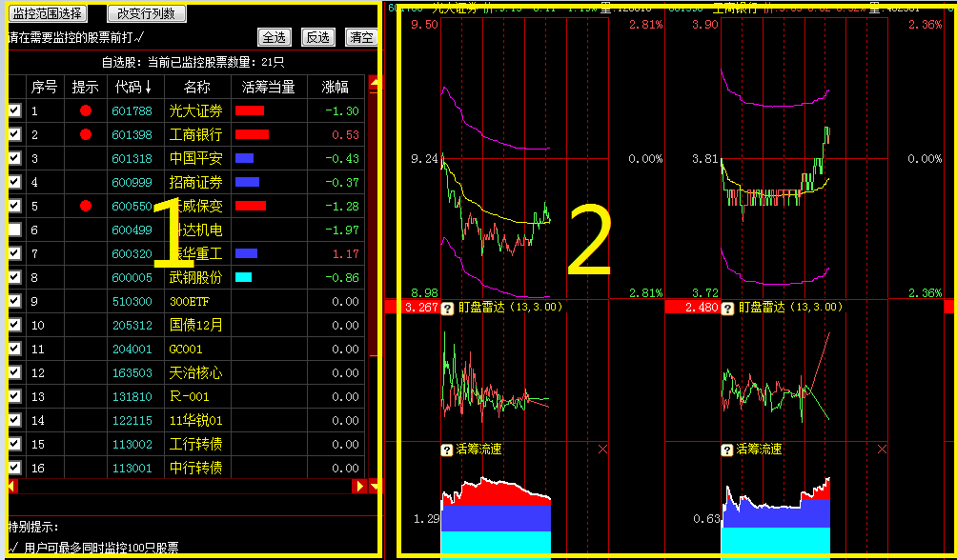Click red alert dot for 工商银行
The width and height of the screenshot is (957, 560).
86,134
